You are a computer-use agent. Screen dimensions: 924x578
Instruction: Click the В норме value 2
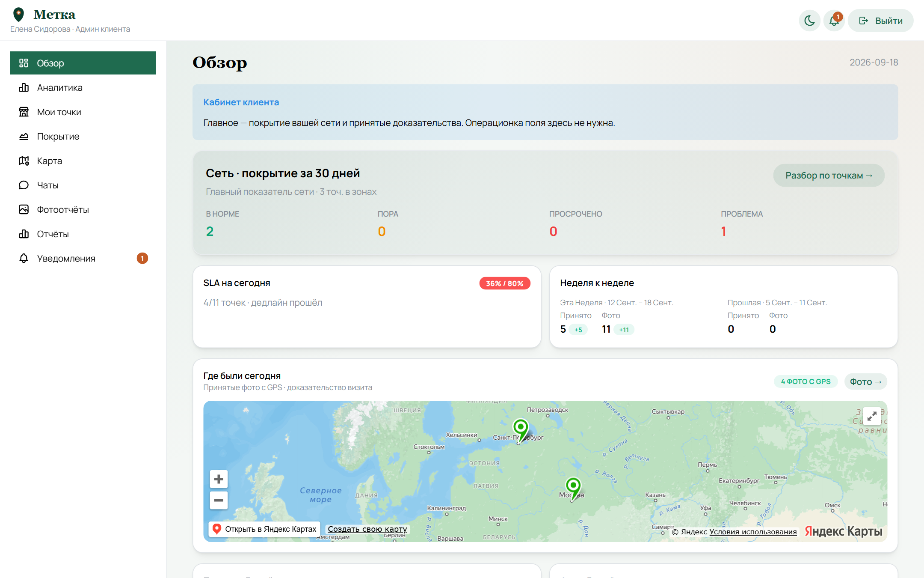[210, 231]
